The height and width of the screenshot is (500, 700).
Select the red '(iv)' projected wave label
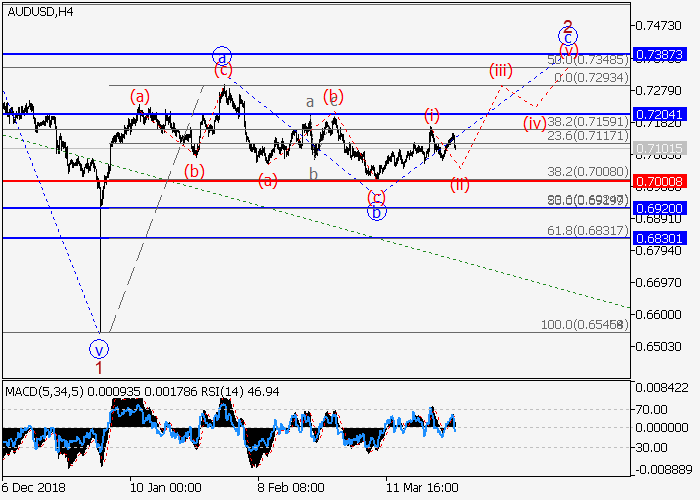535,123
